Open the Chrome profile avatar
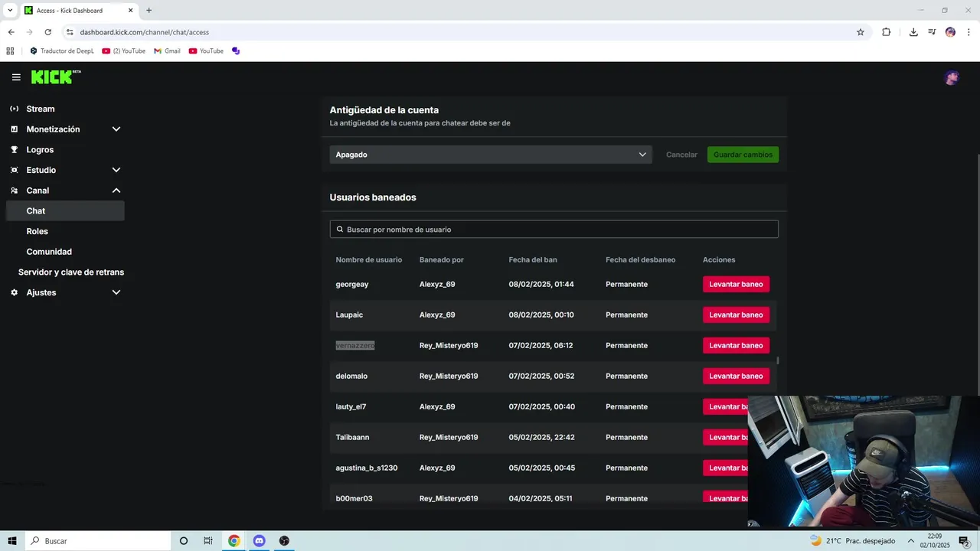 pyautogui.click(x=950, y=32)
